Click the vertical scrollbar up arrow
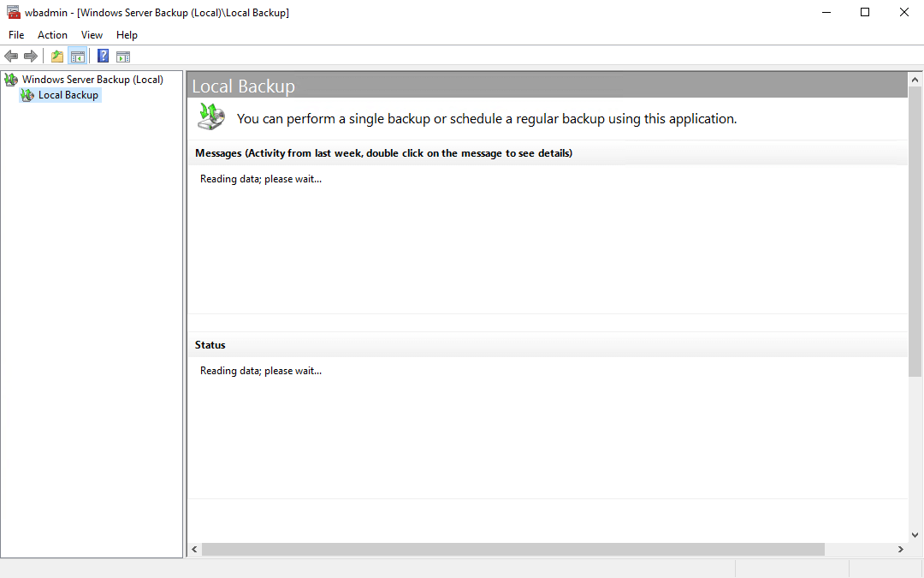This screenshot has height=578, width=924. pyautogui.click(x=915, y=79)
